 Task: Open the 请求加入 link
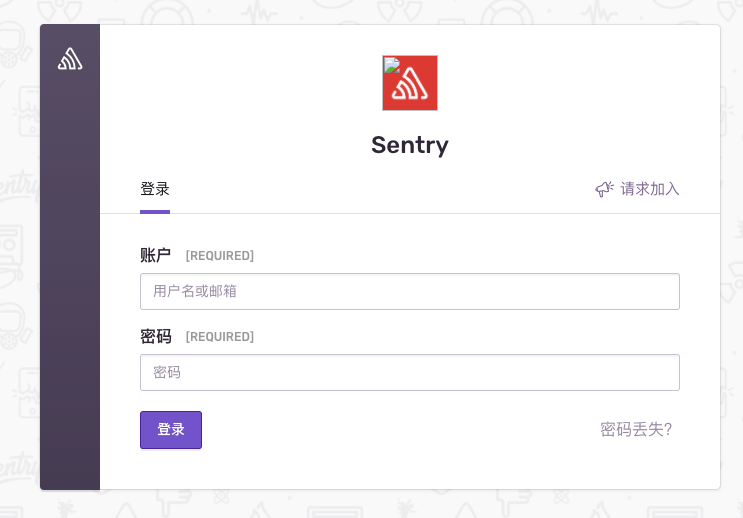pos(649,189)
